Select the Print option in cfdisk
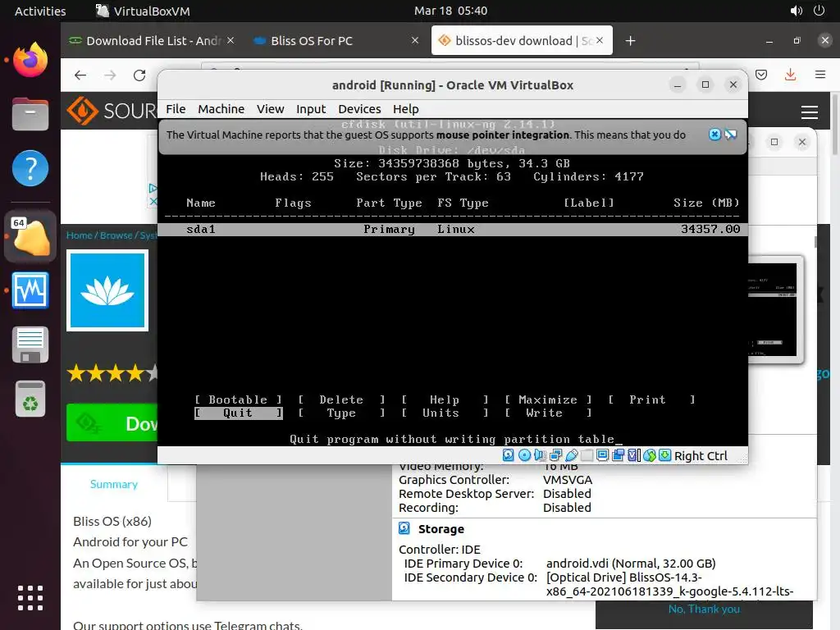The image size is (840, 630). tap(651, 399)
